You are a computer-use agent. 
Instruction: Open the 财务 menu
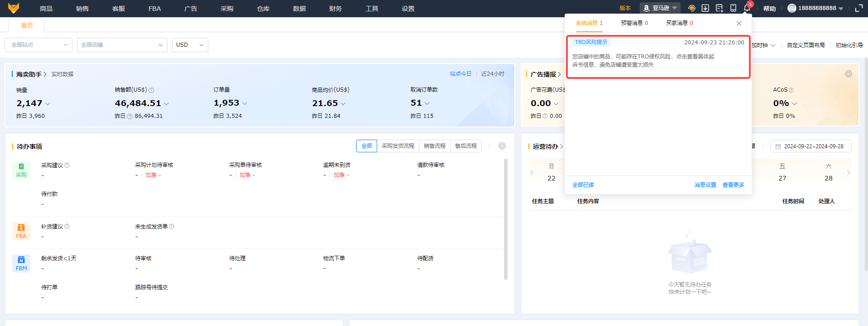pos(336,9)
